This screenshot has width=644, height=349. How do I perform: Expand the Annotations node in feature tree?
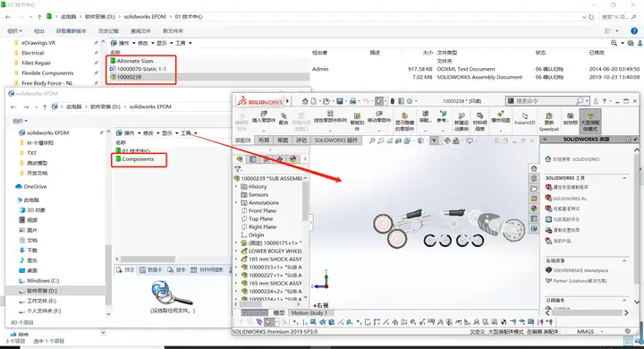tap(236, 202)
